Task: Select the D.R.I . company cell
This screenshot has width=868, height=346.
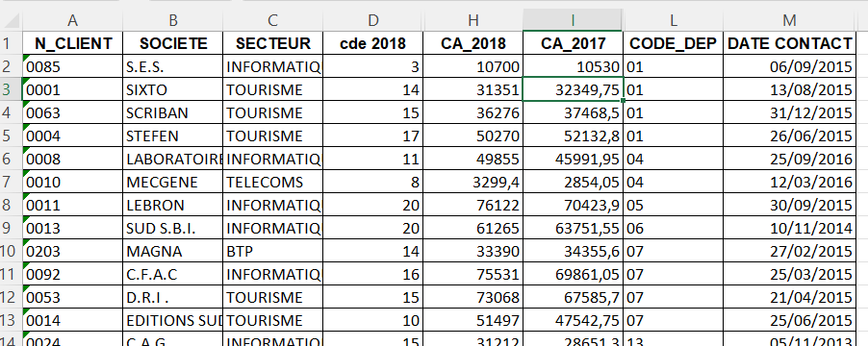Action: [x=172, y=298]
